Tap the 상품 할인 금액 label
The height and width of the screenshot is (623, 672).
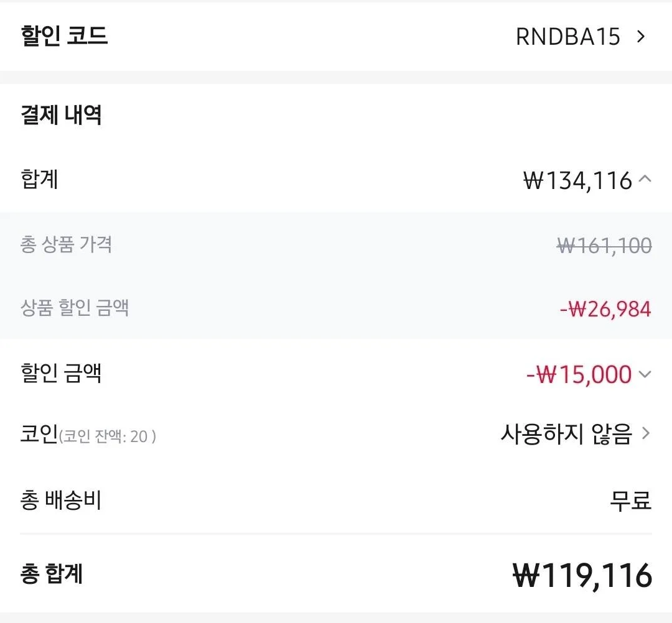(75, 307)
